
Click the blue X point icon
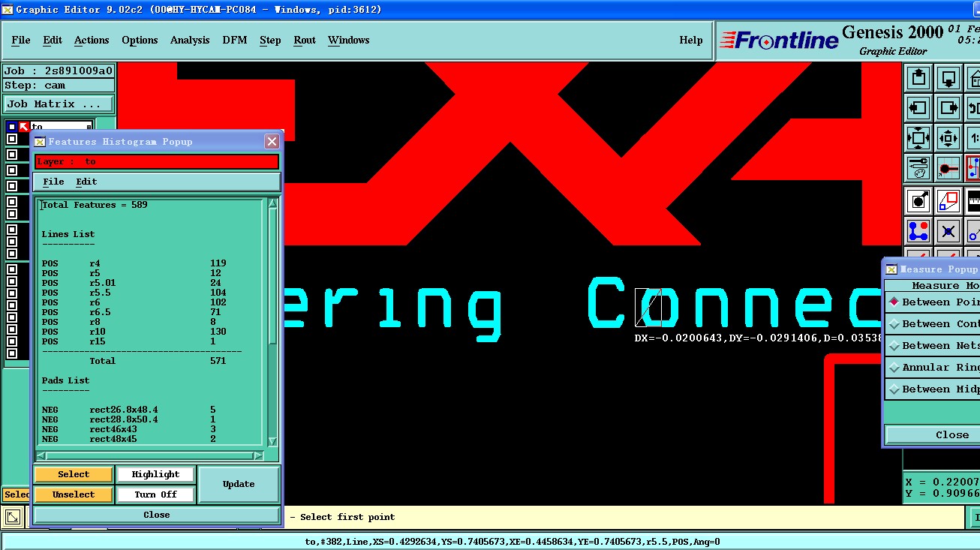pos(948,231)
